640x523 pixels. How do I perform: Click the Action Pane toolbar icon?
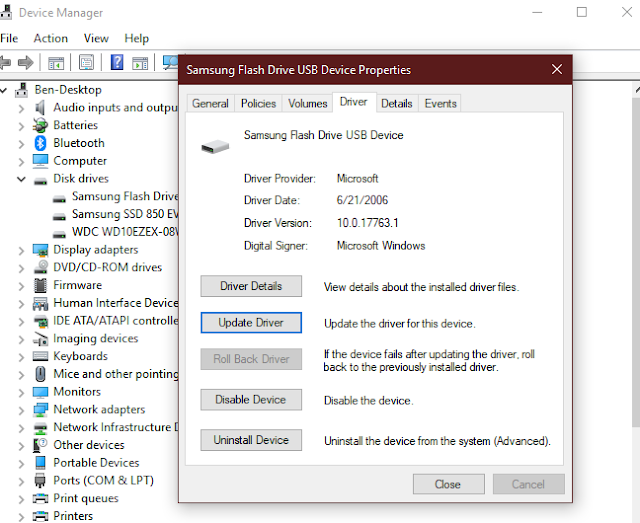(x=140, y=63)
